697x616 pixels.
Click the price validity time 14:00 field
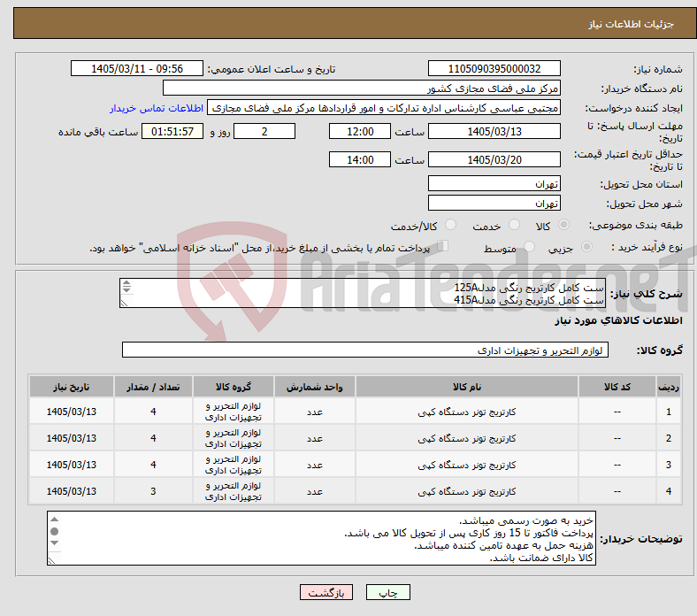click(x=360, y=159)
